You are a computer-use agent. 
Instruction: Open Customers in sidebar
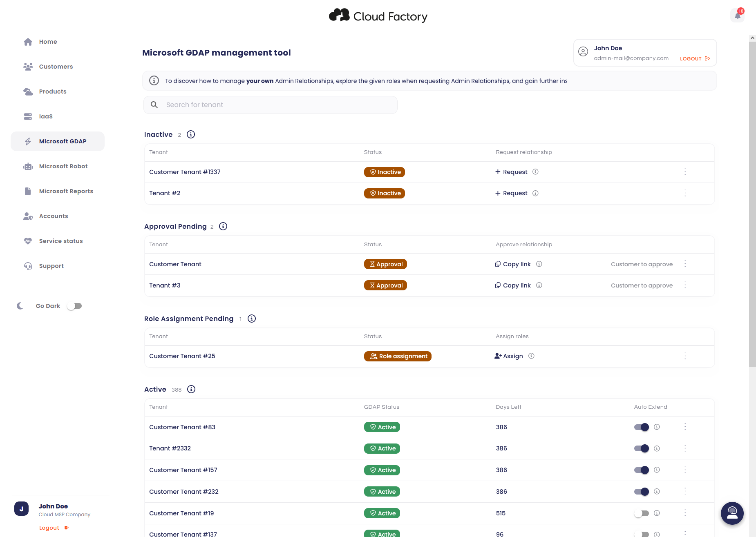click(x=58, y=67)
